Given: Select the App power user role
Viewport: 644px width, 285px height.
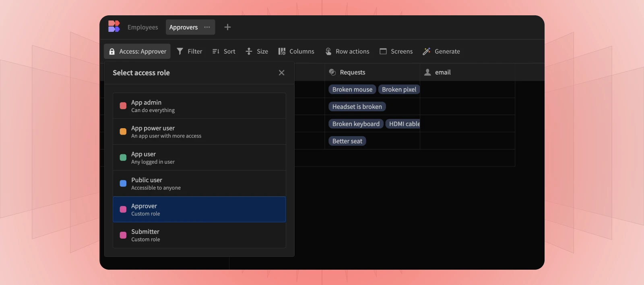Looking at the screenshot, I should point(199,131).
